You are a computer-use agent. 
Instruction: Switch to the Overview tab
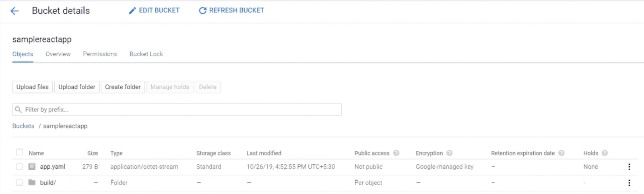coord(58,54)
